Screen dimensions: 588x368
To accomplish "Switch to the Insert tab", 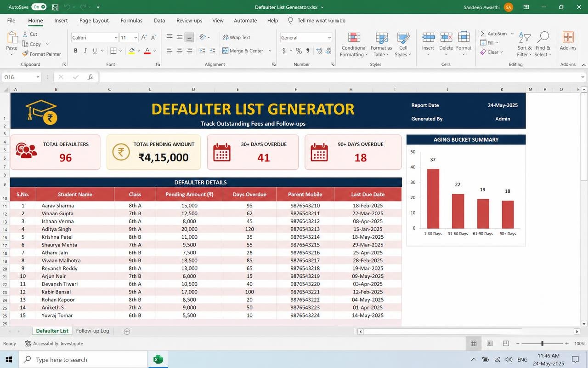I will (x=61, y=20).
